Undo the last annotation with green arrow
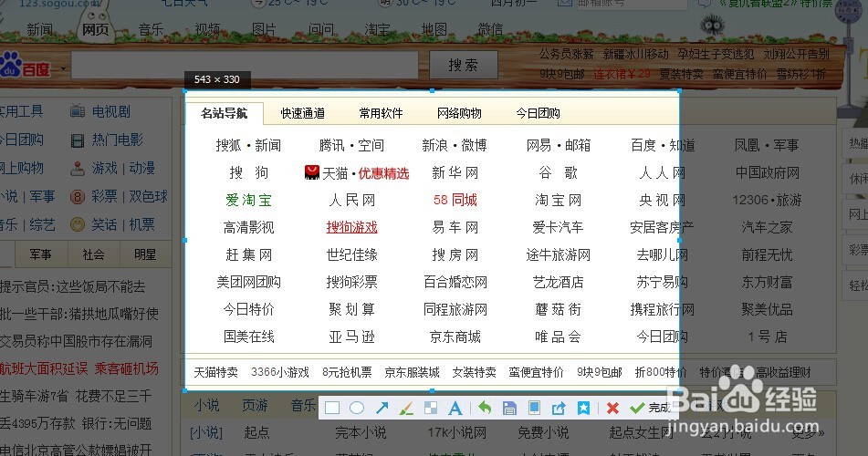 (485, 408)
